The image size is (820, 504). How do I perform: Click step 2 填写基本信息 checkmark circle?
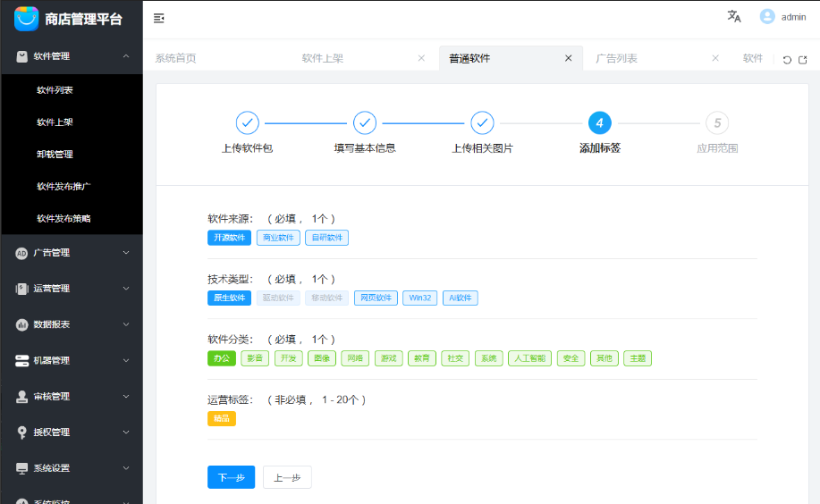coord(365,123)
